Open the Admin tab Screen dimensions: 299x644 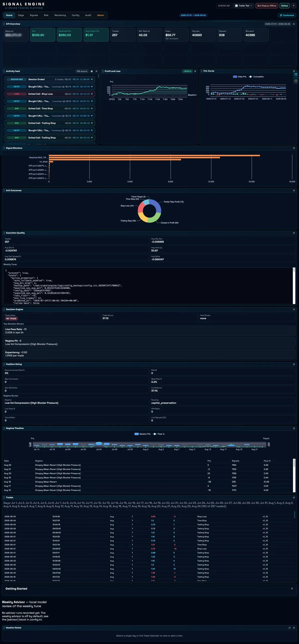tap(101, 15)
